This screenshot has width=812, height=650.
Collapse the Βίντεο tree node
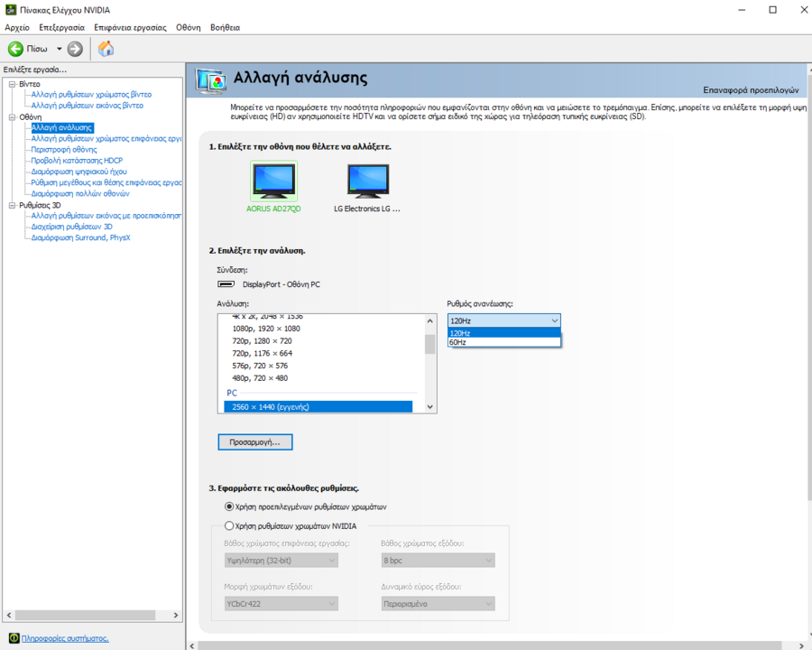coord(13,84)
